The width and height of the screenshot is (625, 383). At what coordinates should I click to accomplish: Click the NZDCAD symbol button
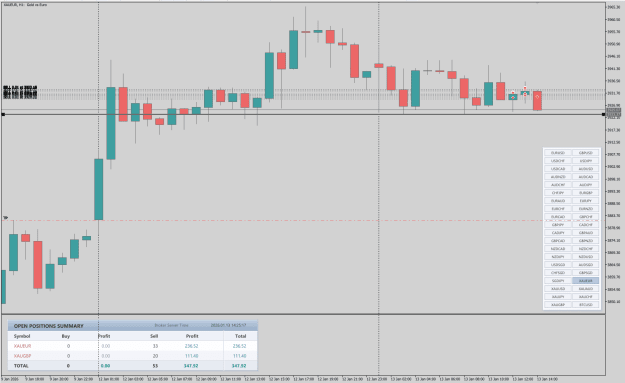click(558, 248)
